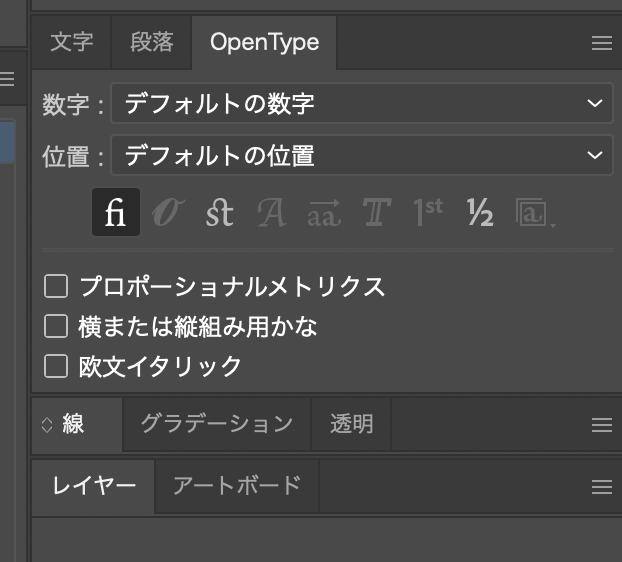Check 横または縦組み用かな option
The height and width of the screenshot is (562, 622).
pyautogui.click(x=56, y=326)
